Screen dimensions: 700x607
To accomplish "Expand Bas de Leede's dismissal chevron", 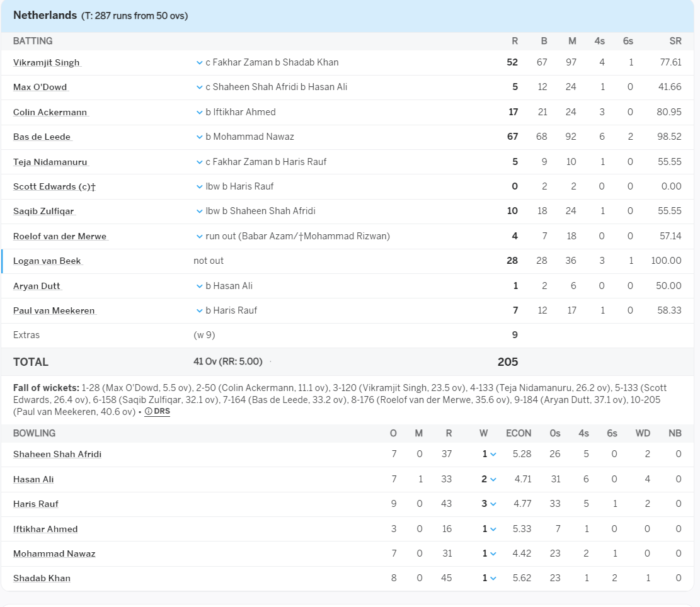I will click(199, 137).
